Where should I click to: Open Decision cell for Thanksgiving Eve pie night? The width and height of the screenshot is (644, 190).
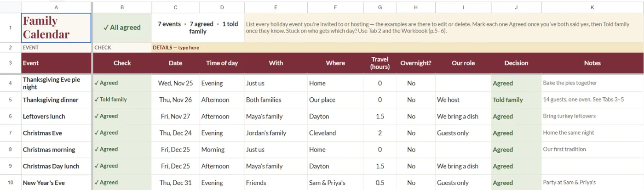click(x=516, y=83)
